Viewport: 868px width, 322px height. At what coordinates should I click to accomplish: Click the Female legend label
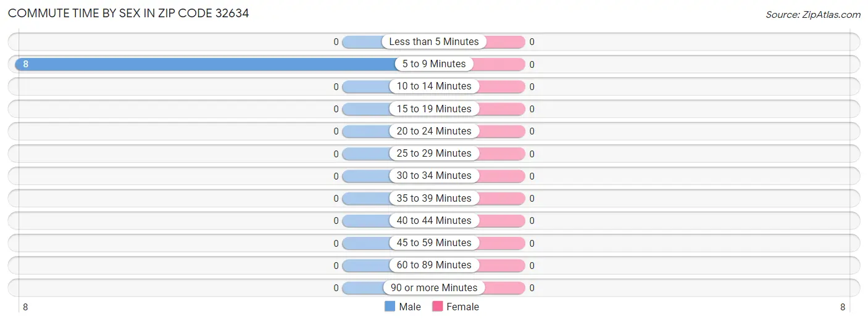[462, 307]
